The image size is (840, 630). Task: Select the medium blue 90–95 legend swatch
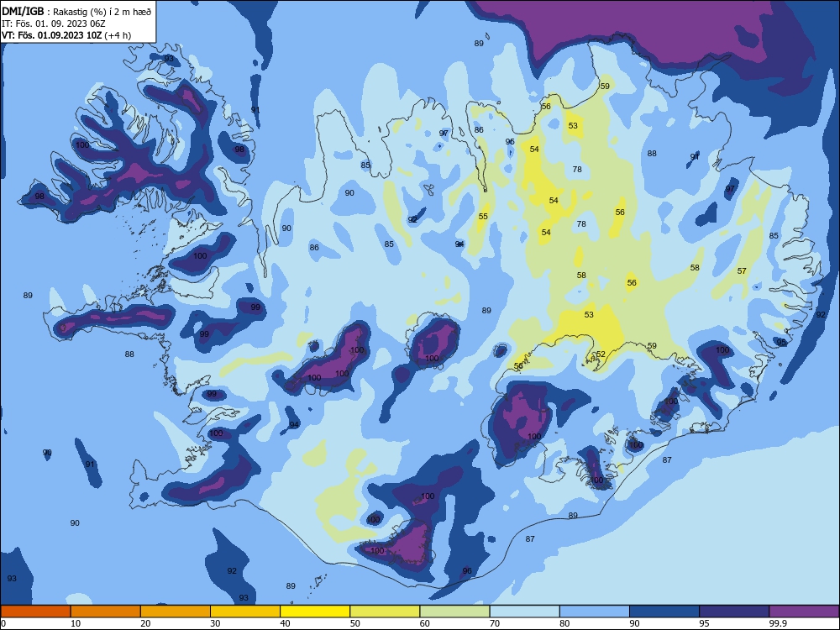coord(664,612)
